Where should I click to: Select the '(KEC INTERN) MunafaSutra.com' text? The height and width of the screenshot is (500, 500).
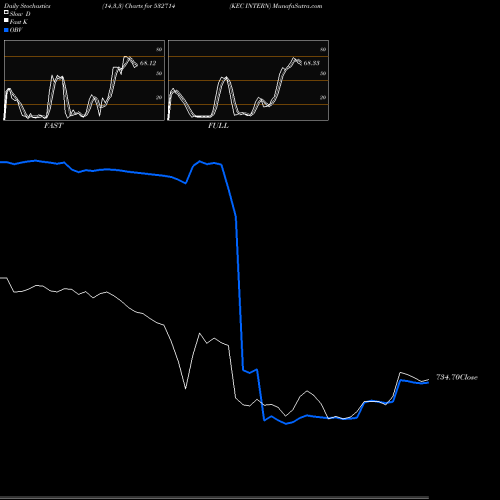click(x=276, y=6)
